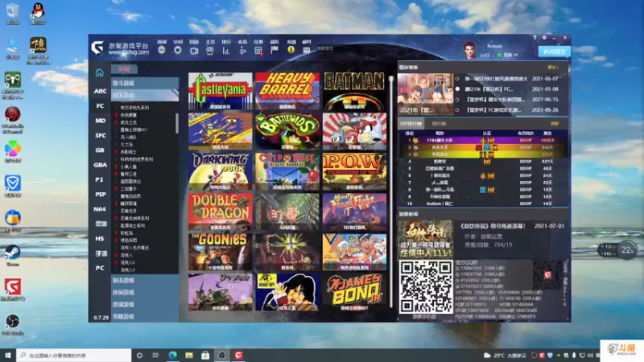Click the Windows taskbar search box
Screen dimensions: 644x362
tap(74, 355)
